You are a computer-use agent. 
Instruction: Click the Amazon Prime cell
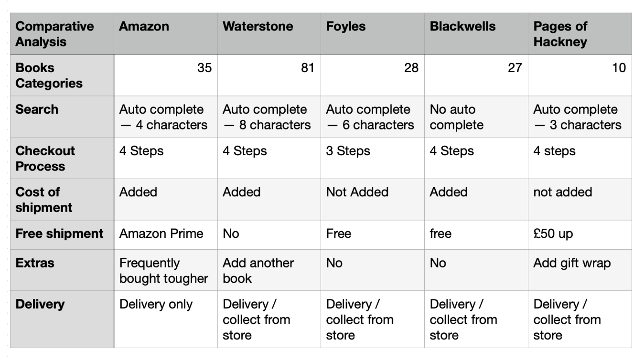pos(166,234)
